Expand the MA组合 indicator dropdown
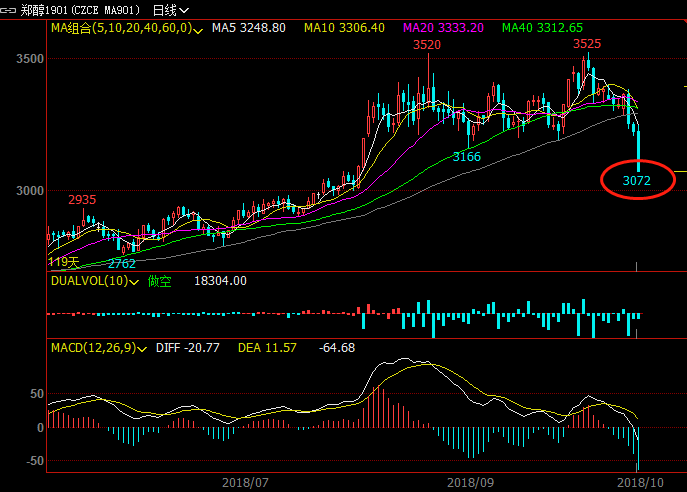This screenshot has height=492, width=687. click(x=200, y=29)
